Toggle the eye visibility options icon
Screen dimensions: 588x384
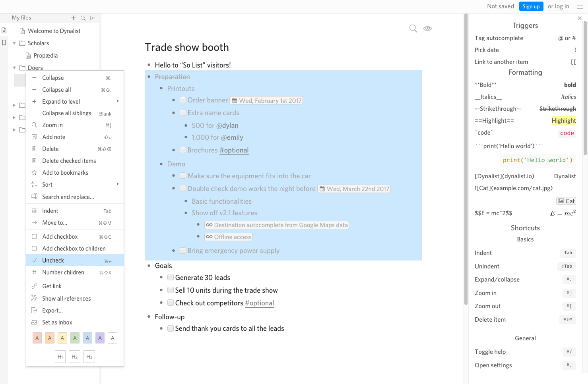(428, 29)
